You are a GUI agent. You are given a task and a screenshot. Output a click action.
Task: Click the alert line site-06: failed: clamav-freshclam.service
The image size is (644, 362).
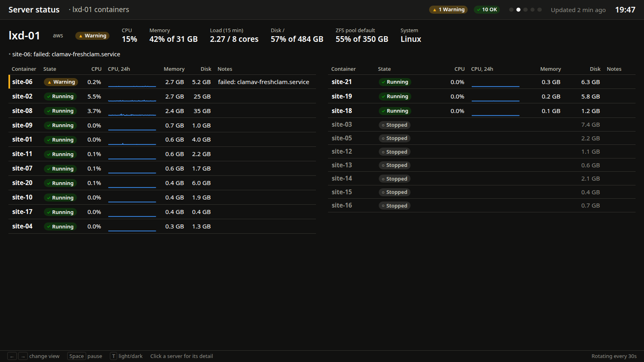pos(66,54)
